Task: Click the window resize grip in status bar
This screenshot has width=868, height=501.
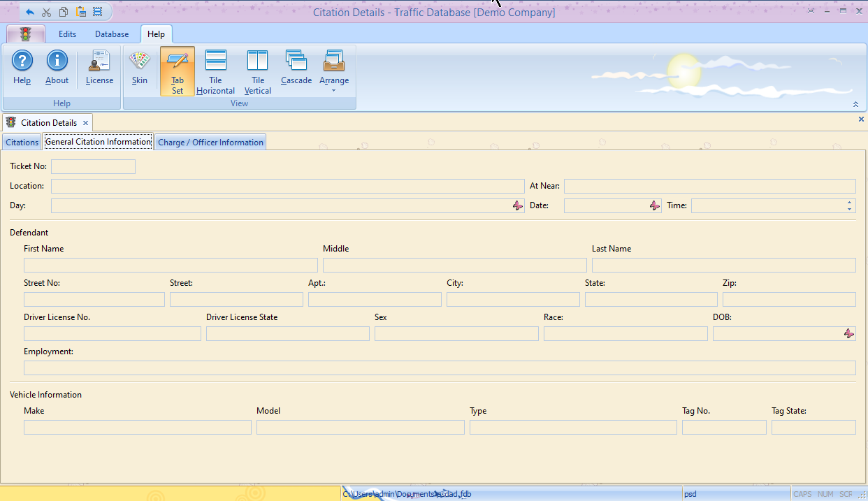Action: click(862, 495)
